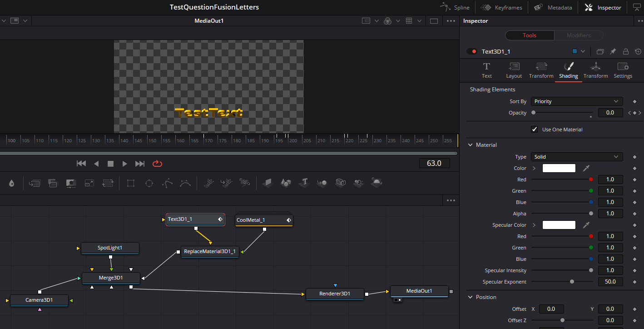Add a Blur node from toolbar
This screenshot has height=329, width=644.
pyautogui.click(x=11, y=183)
